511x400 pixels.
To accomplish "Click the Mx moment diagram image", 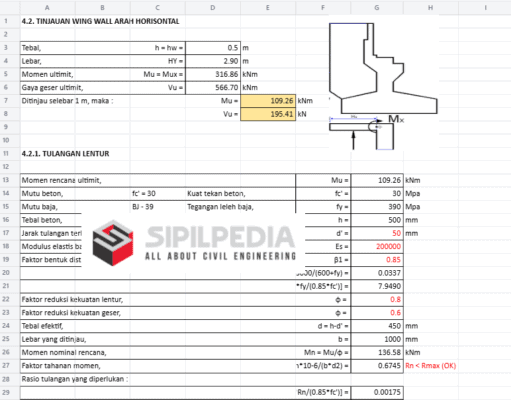I will click(x=367, y=132).
